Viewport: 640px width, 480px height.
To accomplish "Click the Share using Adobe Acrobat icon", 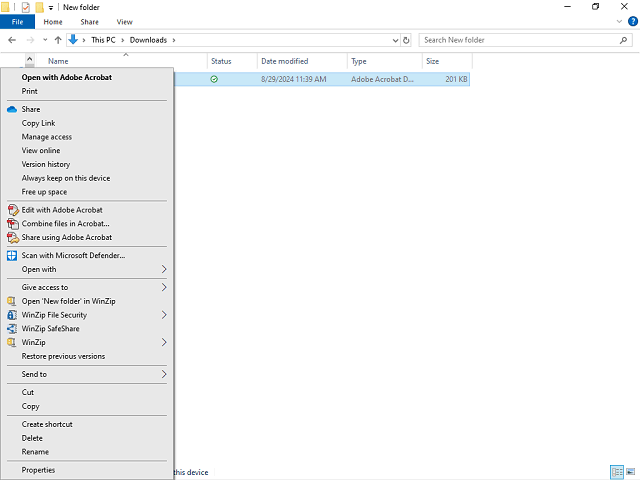I will [13, 238].
